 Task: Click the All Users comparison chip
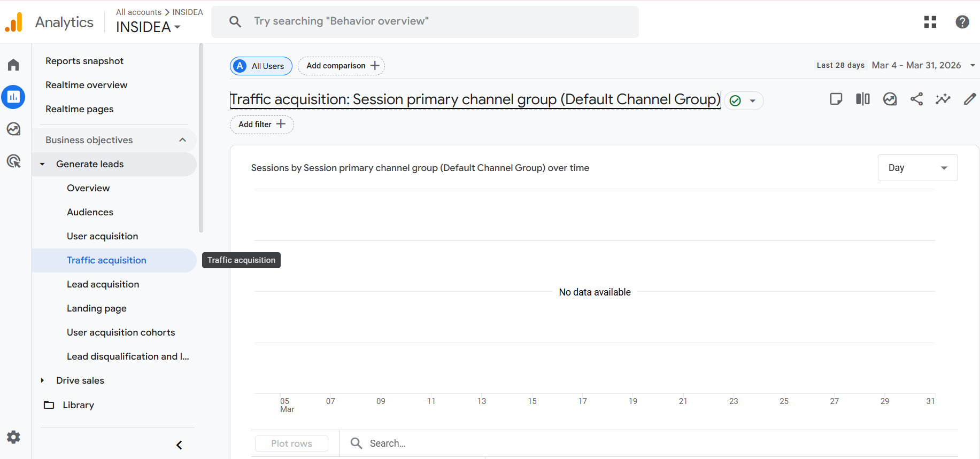261,66
